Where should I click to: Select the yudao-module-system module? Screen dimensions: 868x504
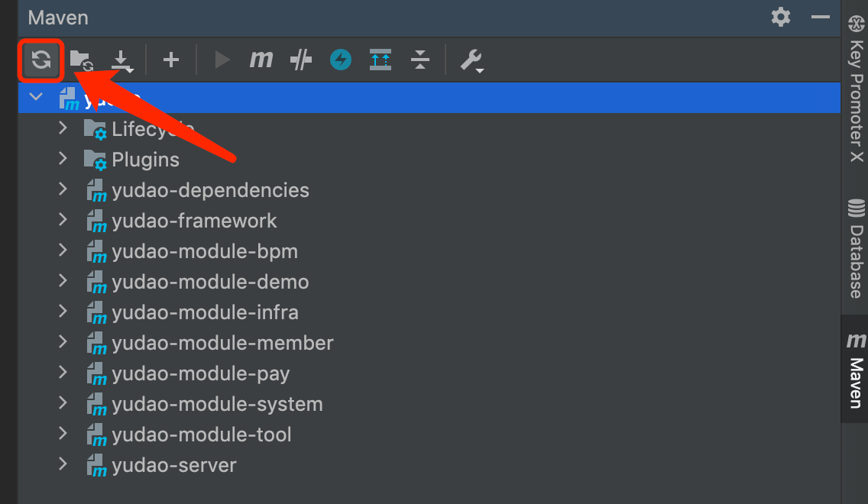click(x=217, y=404)
